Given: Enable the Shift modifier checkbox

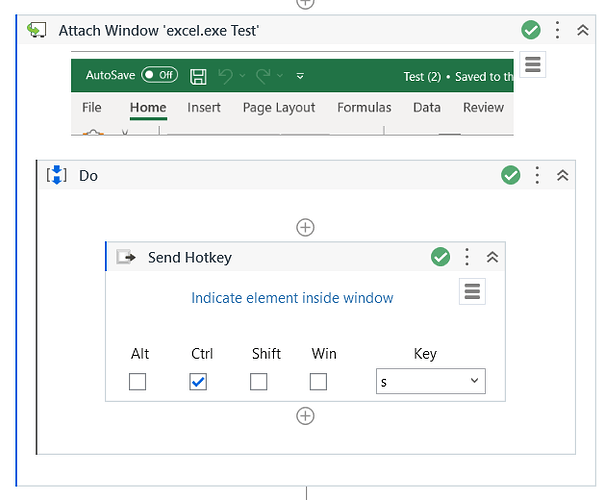Looking at the screenshot, I should (x=259, y=382).
